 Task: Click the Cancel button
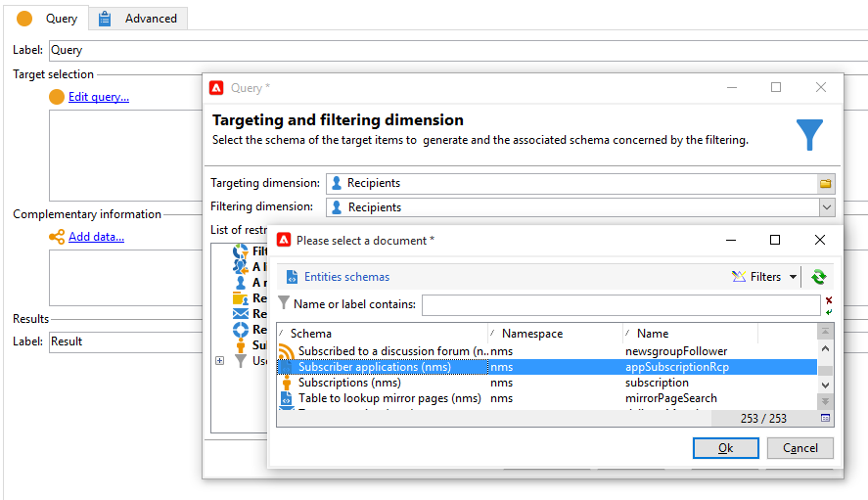[x=799, y=448]
